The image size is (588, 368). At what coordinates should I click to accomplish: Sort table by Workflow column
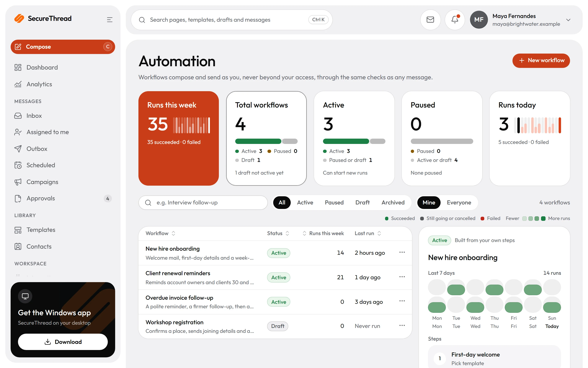160,233
